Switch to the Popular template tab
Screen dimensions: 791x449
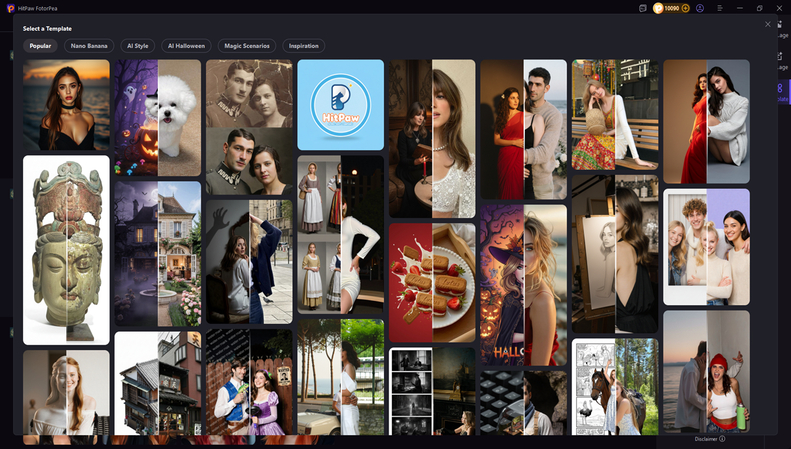point(40,46)
